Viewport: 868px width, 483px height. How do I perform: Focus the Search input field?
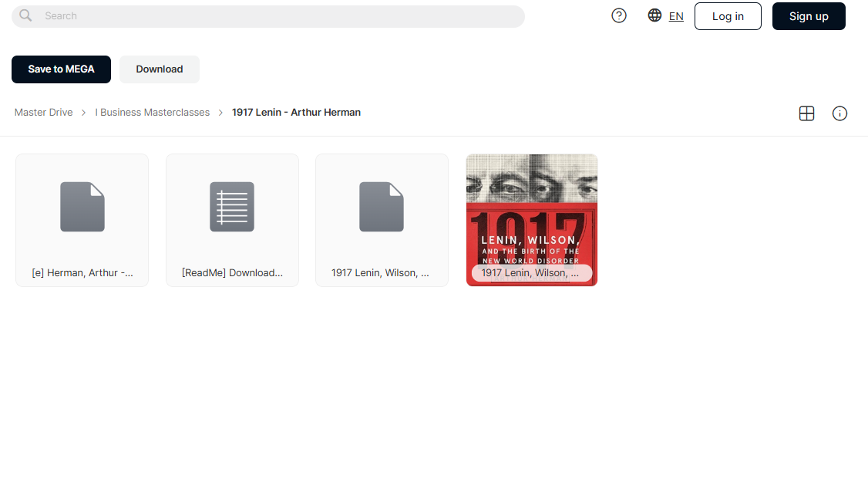click(268, 16)
